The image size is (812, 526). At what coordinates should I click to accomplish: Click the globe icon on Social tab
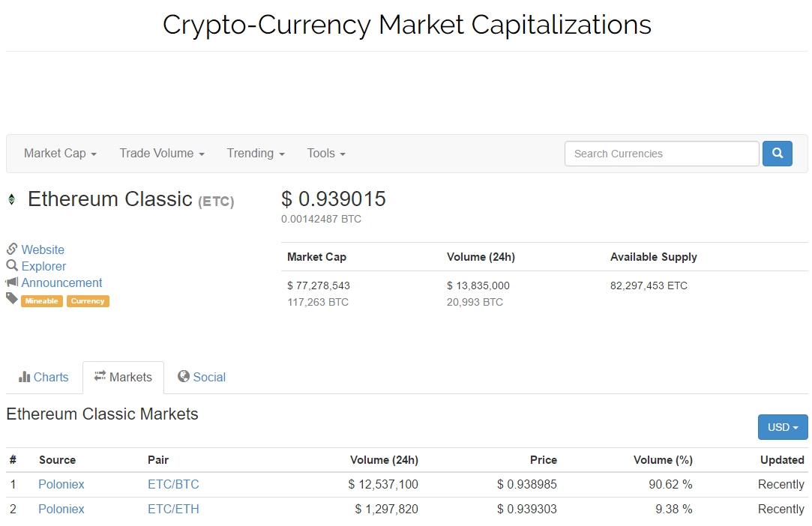click(x=184, y=376)
